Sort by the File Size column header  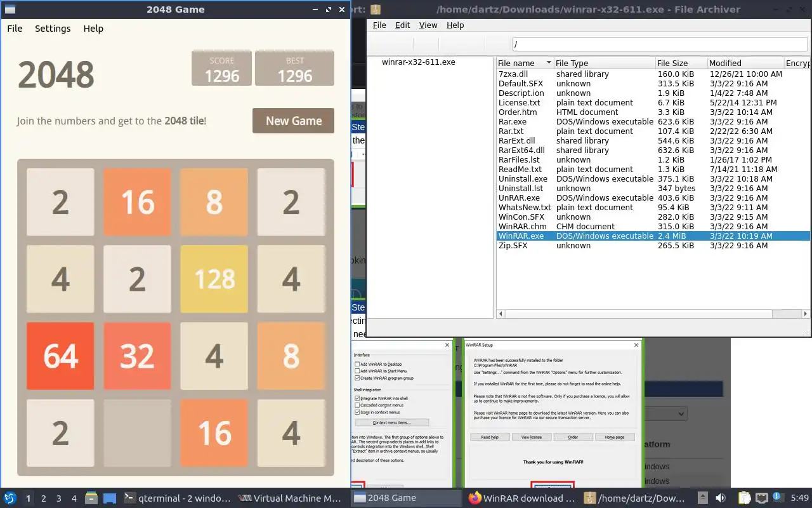681,63
